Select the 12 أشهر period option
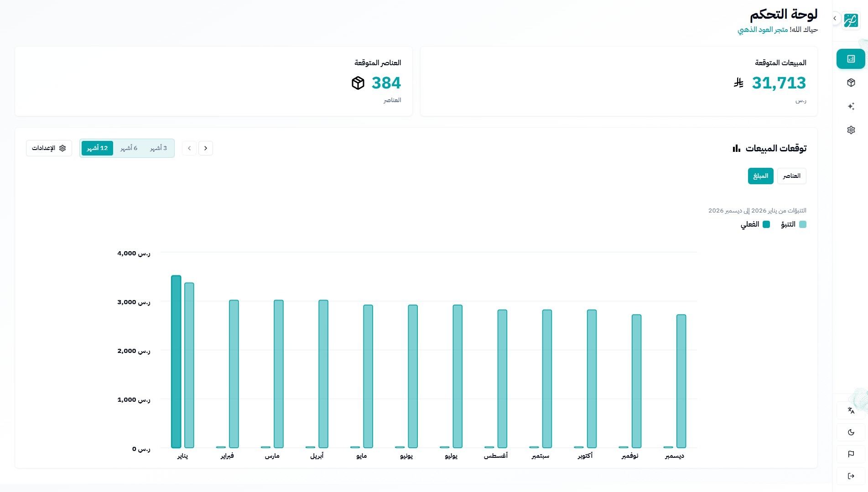Image resolution: width=868 pixels, height=492 pixels. 97,148
